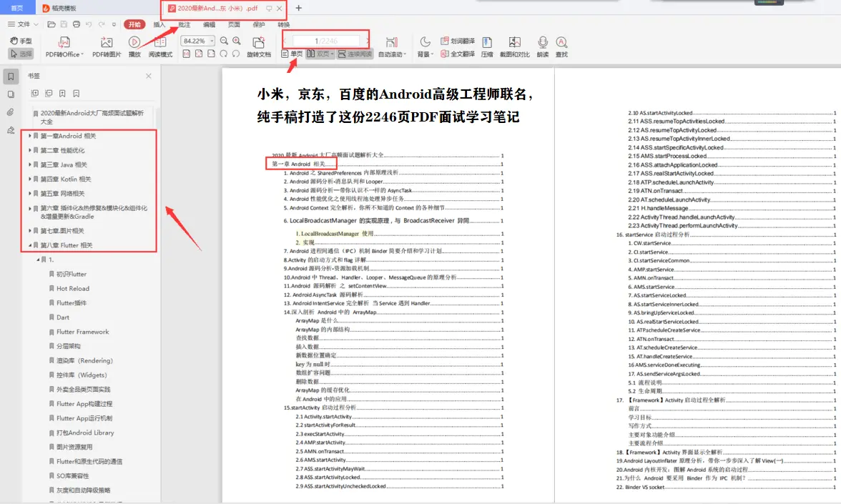Open file using the folder icon
This screenshot has width=841, height=504.
pos(51,24)
